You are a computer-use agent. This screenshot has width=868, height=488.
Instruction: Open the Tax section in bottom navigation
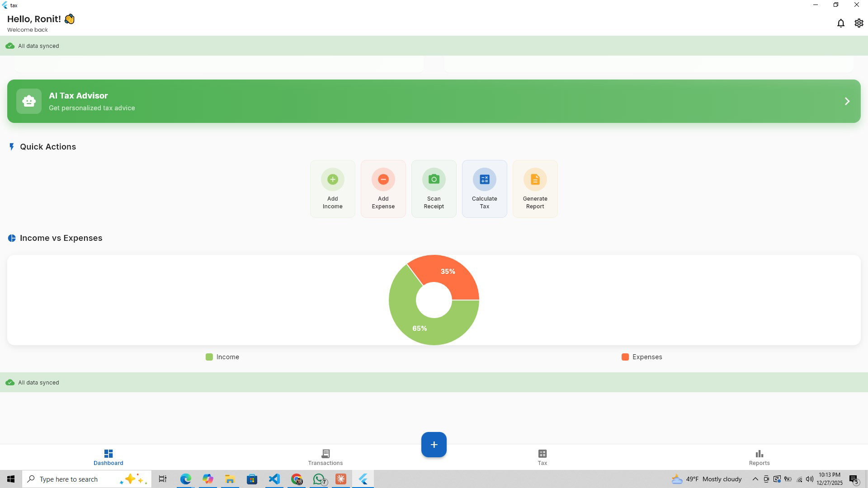point(542,457)
